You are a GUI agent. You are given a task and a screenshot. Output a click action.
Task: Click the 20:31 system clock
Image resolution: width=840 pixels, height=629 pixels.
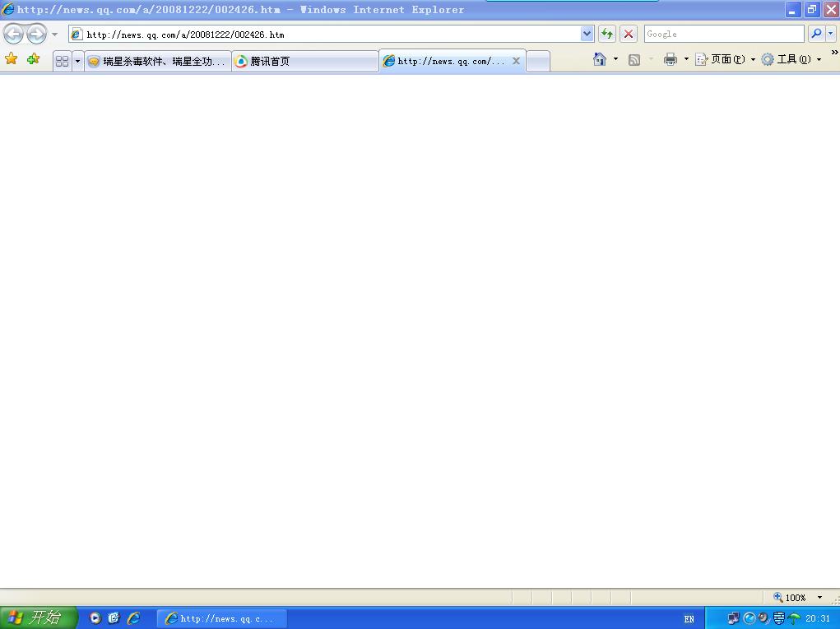[x=818, y=619]
